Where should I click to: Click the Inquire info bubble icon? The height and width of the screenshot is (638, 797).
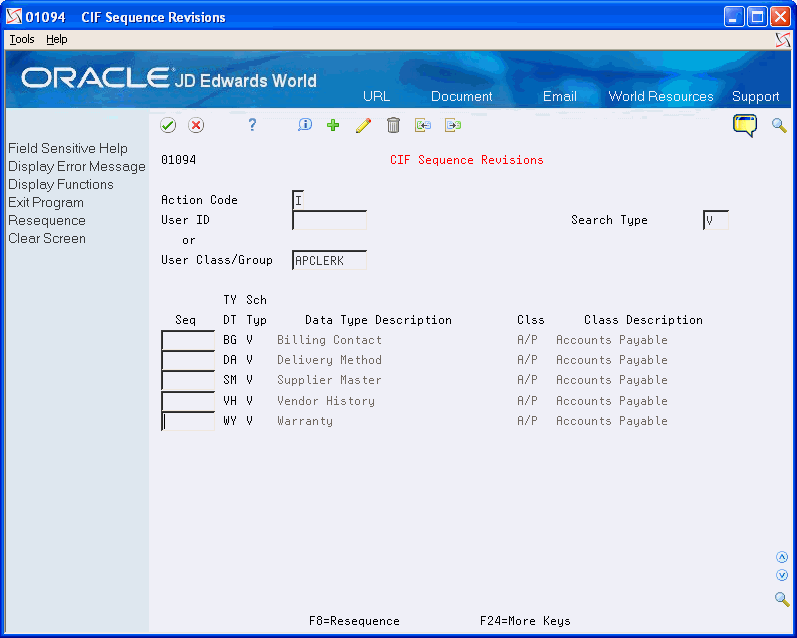point(304,125)
